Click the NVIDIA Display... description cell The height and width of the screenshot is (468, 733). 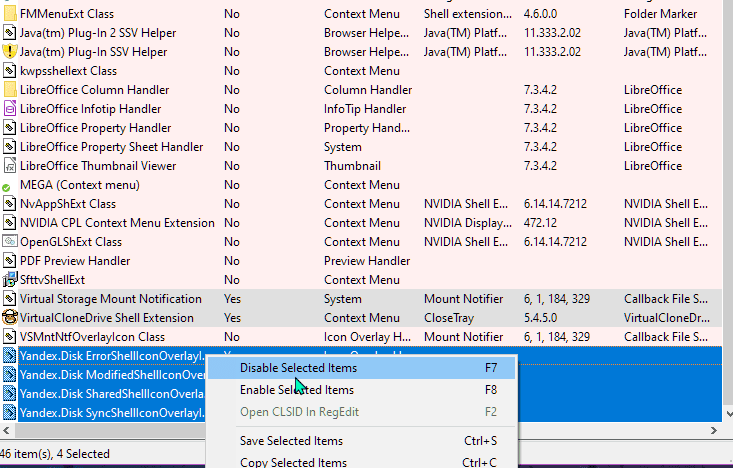pyautogui.click(x=467, y=223)
